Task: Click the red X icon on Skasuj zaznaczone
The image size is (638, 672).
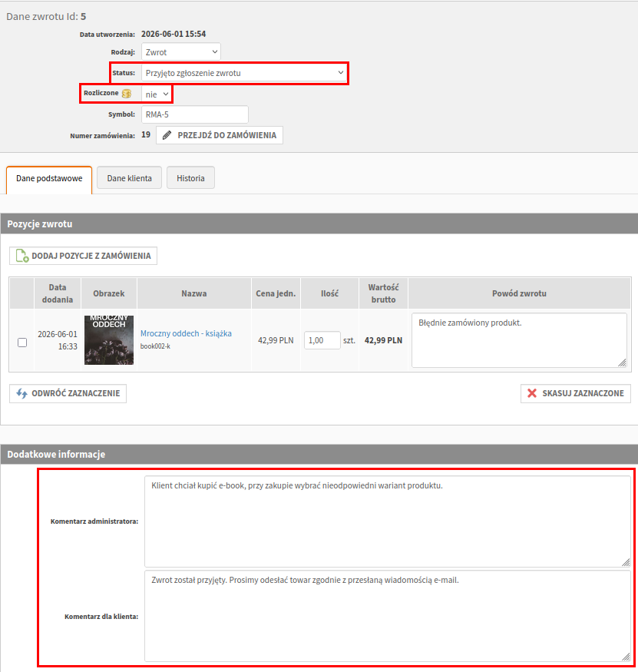Action: click(532, 393)
